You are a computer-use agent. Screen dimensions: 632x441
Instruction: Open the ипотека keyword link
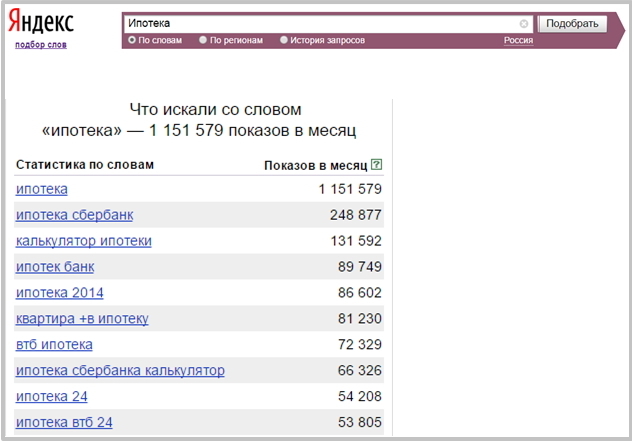coord(42,189)
